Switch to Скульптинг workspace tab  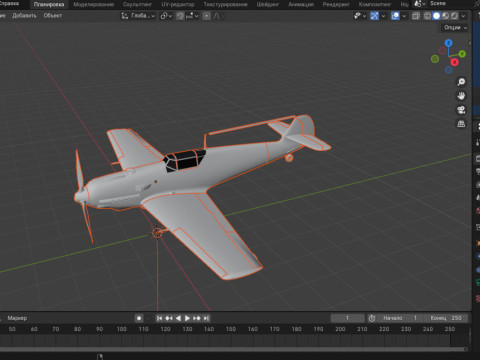pyautogui.click(x=137, y=4)
